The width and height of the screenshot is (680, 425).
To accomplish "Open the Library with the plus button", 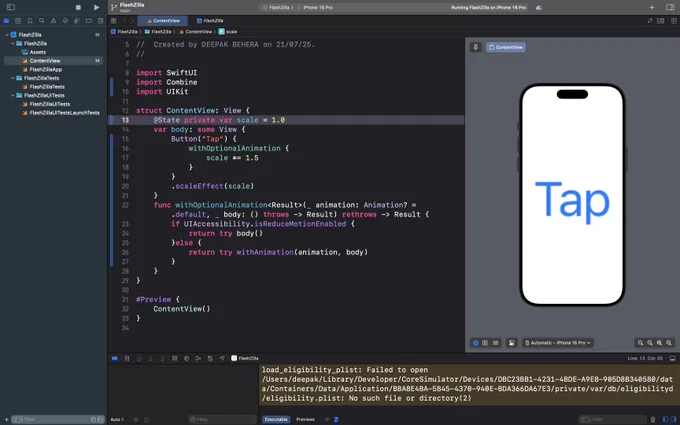I will [652, 7].
